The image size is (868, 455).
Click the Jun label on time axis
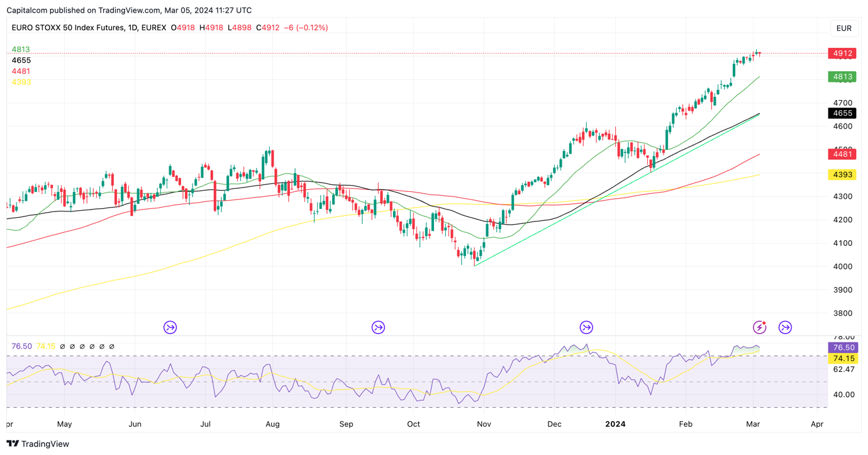coord(135,425)
